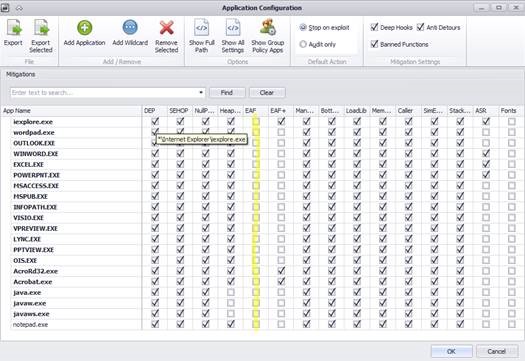This screenshot has height=361, width=525.
Task: Click the Stack column header
Action: (x=460, y=111)
